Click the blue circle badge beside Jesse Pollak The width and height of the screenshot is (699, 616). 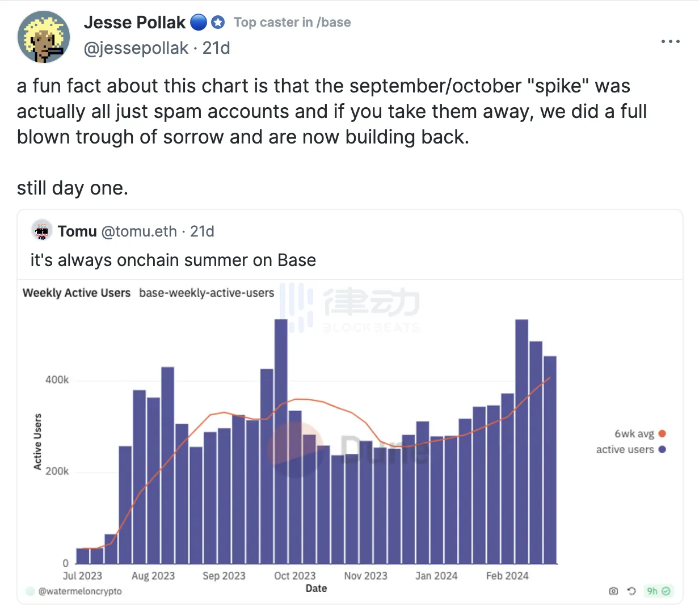click(198, 22)
